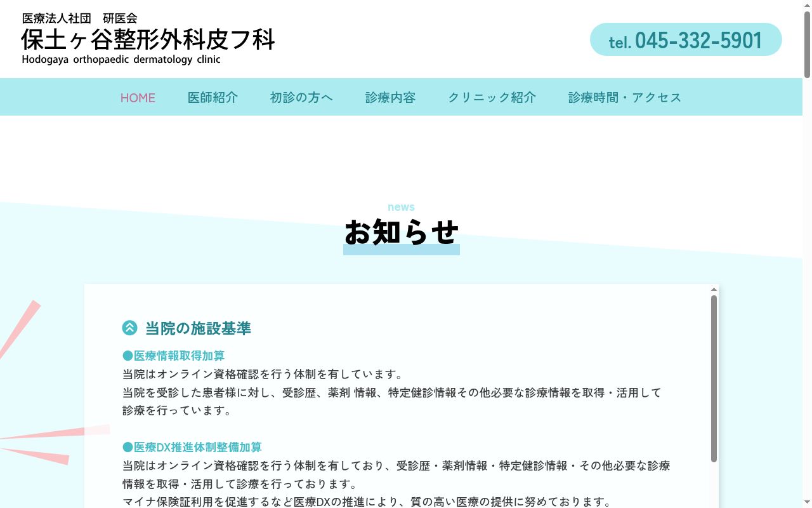Click the double-chevron icon beside 当院の施設基準
Viewport: 812px width, 508px height.
tap(129, 328)
